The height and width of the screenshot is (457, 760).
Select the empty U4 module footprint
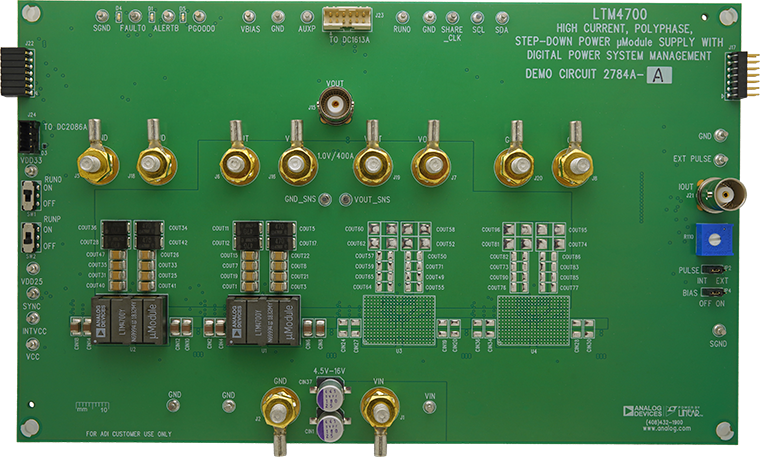tap(534, 321)
